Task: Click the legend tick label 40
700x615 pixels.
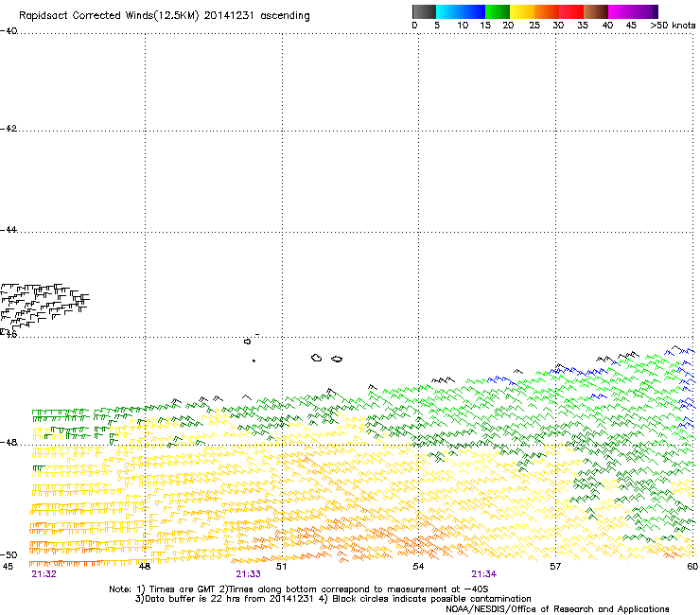Action: click(607, 26)
